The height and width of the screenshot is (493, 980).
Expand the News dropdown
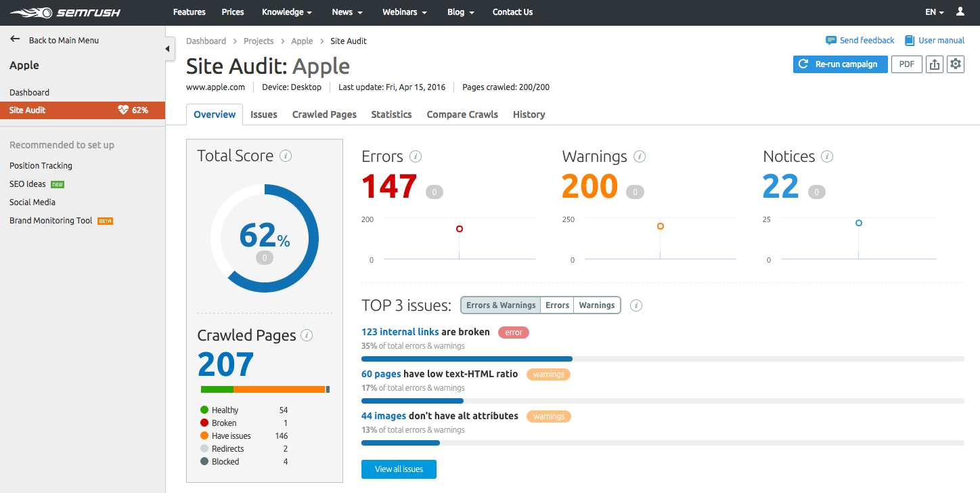coord(347,12)
